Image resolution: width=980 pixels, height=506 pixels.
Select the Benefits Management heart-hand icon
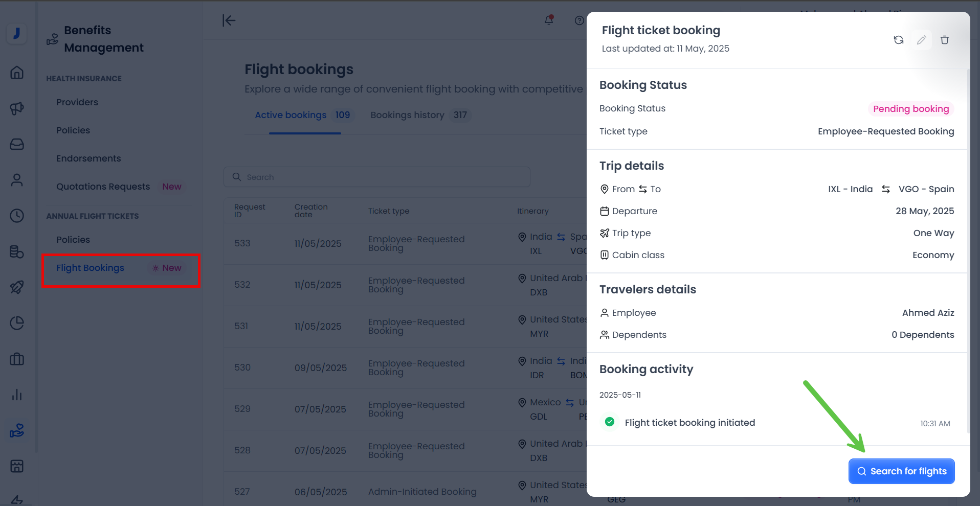tap(17, 430)
